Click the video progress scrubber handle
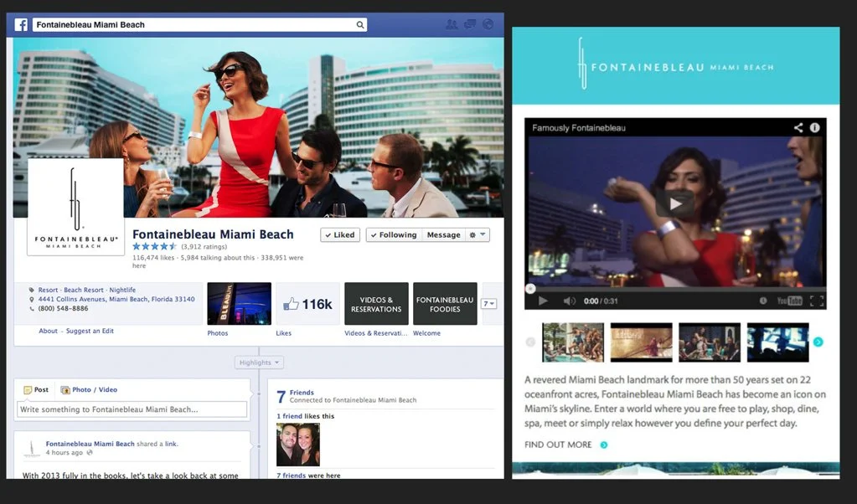This screenshot has width=857, height=504. (x=530, y=289)
